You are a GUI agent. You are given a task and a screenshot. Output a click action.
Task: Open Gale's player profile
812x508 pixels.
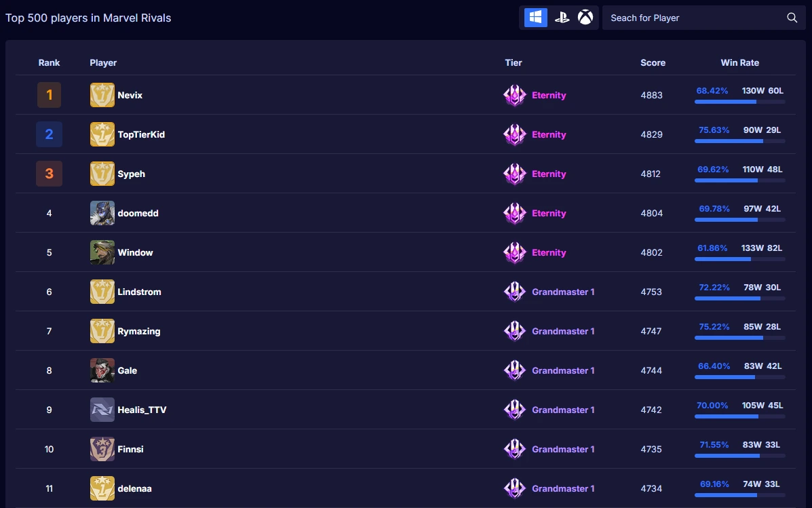[x=128, y=370]
